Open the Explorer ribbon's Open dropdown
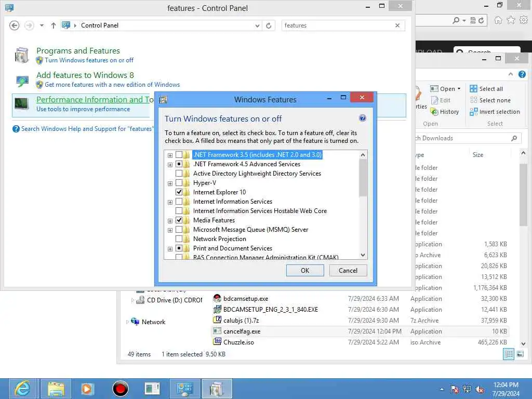532x399 pixels. (x=459, y=89)
